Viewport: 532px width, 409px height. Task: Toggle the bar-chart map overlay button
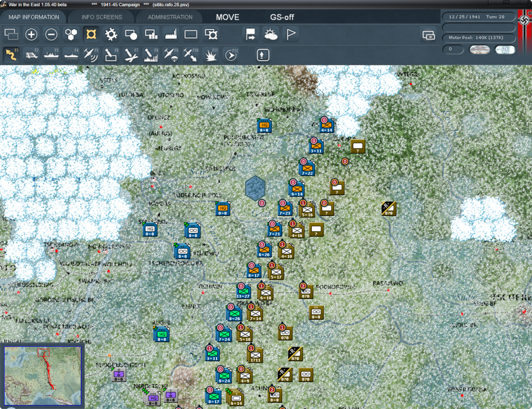pos(151,34)
